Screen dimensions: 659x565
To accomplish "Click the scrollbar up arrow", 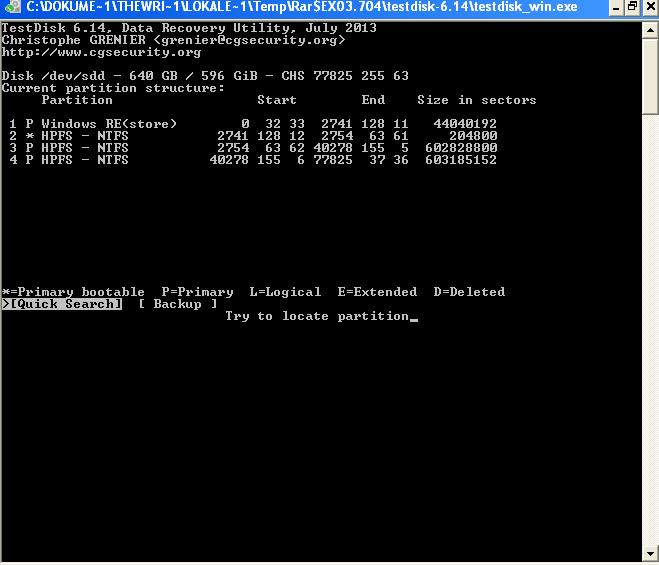I will [x=650, y=30].
